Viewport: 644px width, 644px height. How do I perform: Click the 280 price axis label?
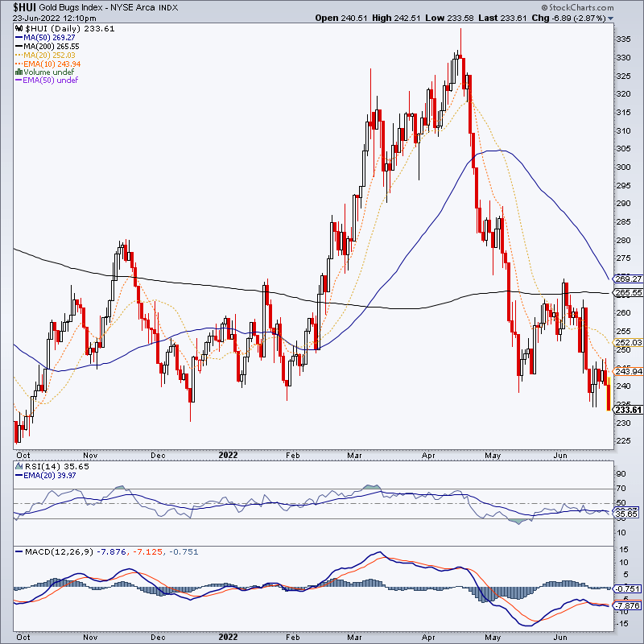click(623, 240)
